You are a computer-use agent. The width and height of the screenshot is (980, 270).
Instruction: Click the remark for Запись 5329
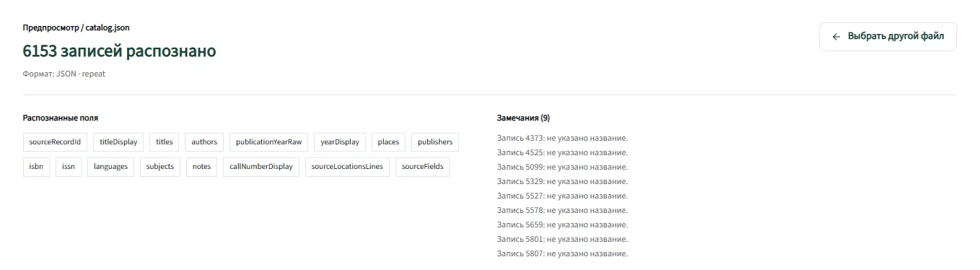tap(562, 181)
